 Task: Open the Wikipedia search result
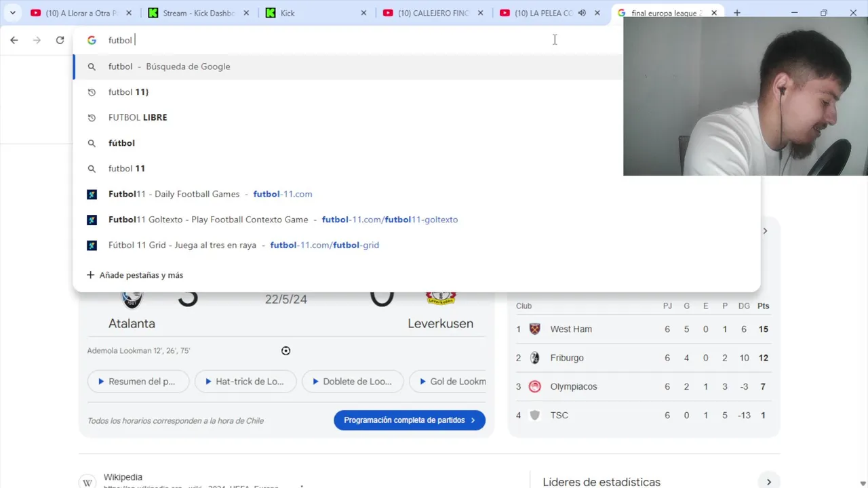coord(123,477)
